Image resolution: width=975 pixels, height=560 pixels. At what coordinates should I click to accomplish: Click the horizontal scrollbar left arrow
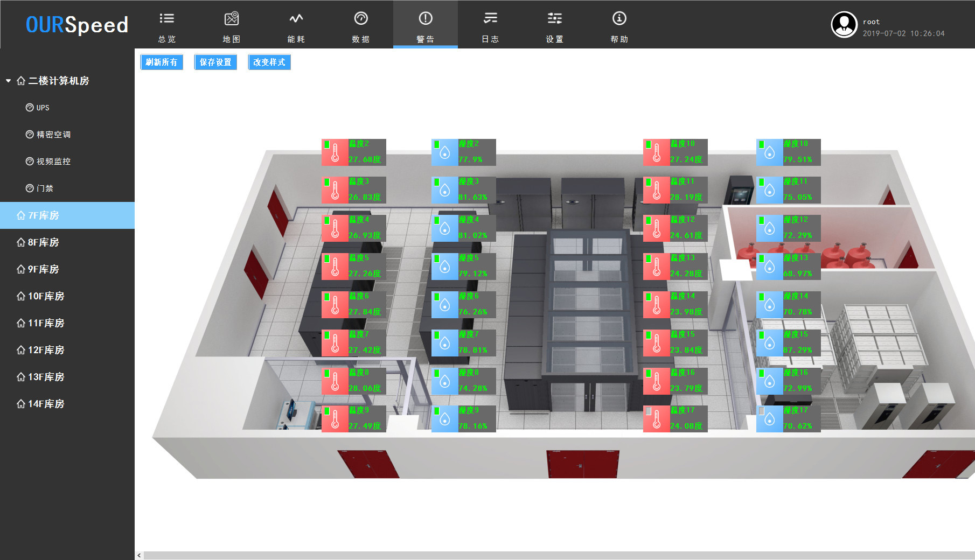click(140, 555)
